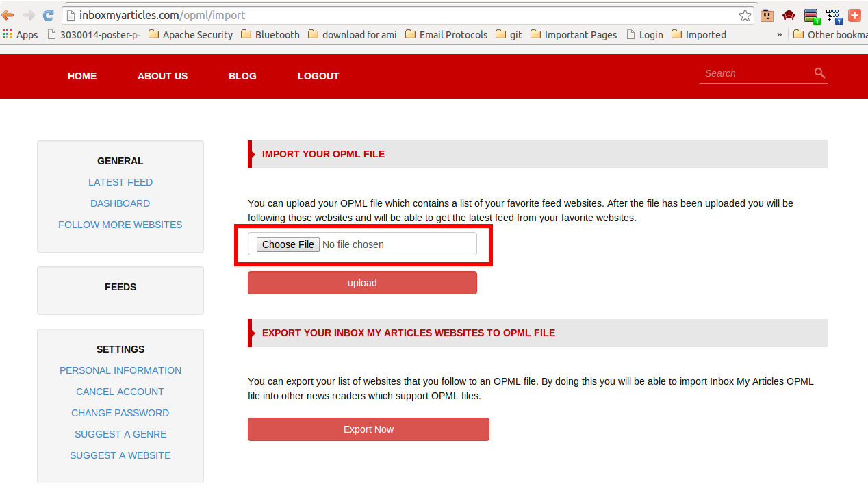Click the red plus extension icon
Viewport: 868px width, 493px height.
tap(854, 15)
